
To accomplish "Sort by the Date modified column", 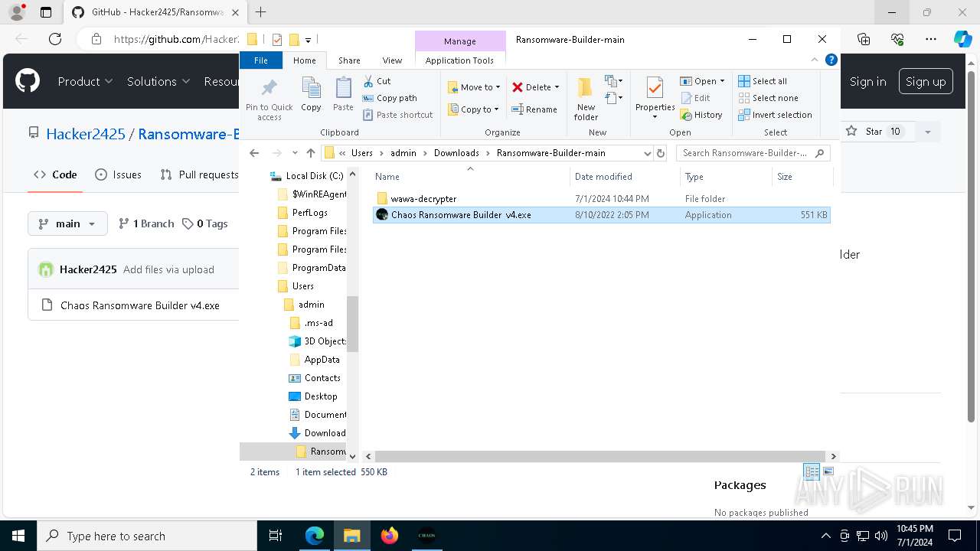I will (625, 177).
